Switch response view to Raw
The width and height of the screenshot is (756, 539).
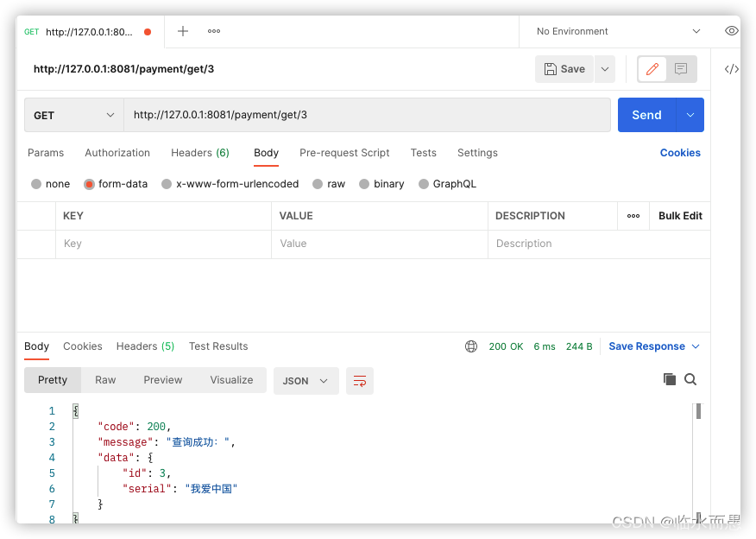(105, 380)
